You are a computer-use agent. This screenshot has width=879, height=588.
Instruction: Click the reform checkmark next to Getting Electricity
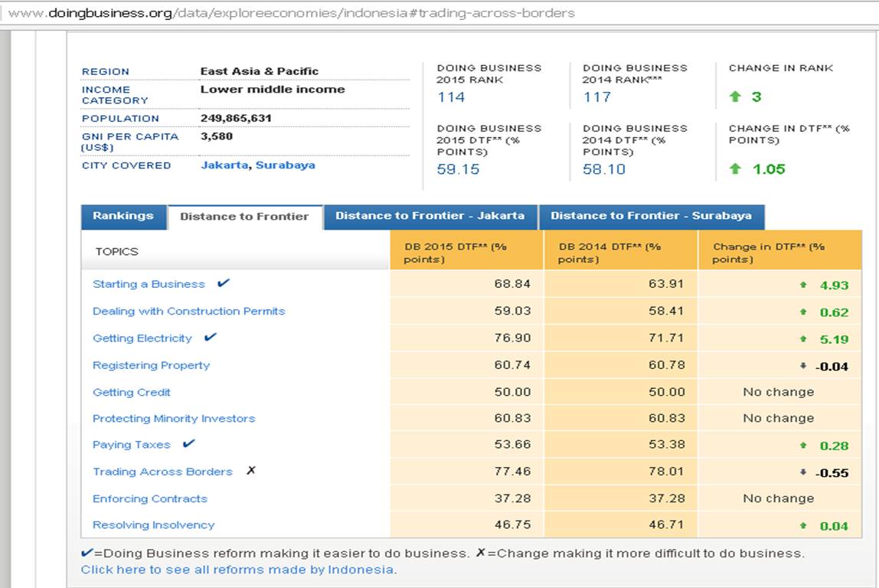coord(211,338)
